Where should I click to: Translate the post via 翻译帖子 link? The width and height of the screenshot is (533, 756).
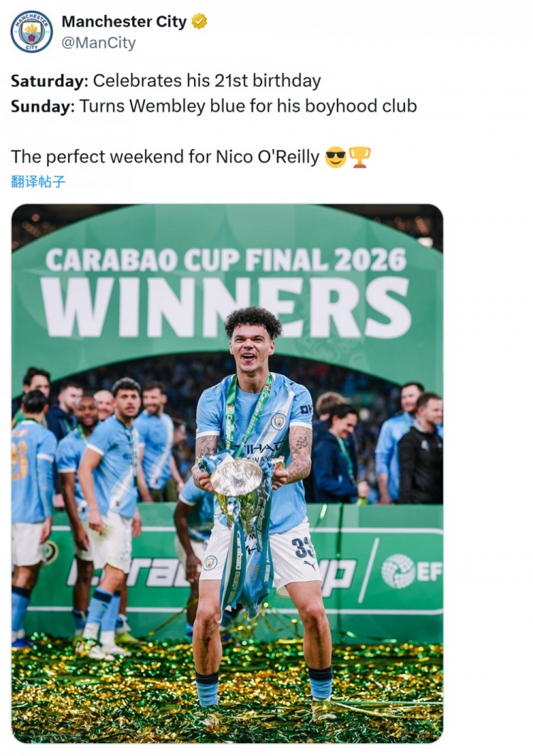tap(38, 181)
